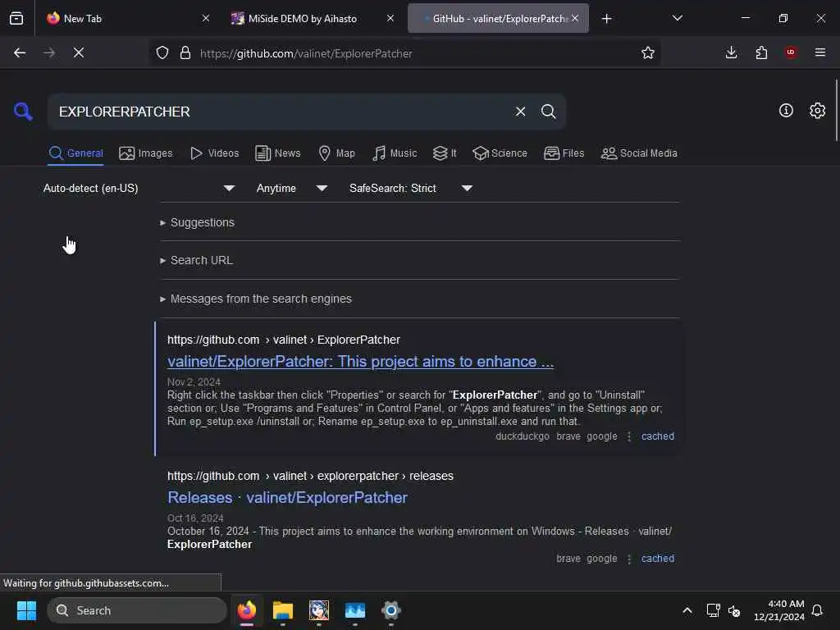Viewport: 840px width, 630px height.
Task: Open first result's more options dots
Action: click(629, 436)
